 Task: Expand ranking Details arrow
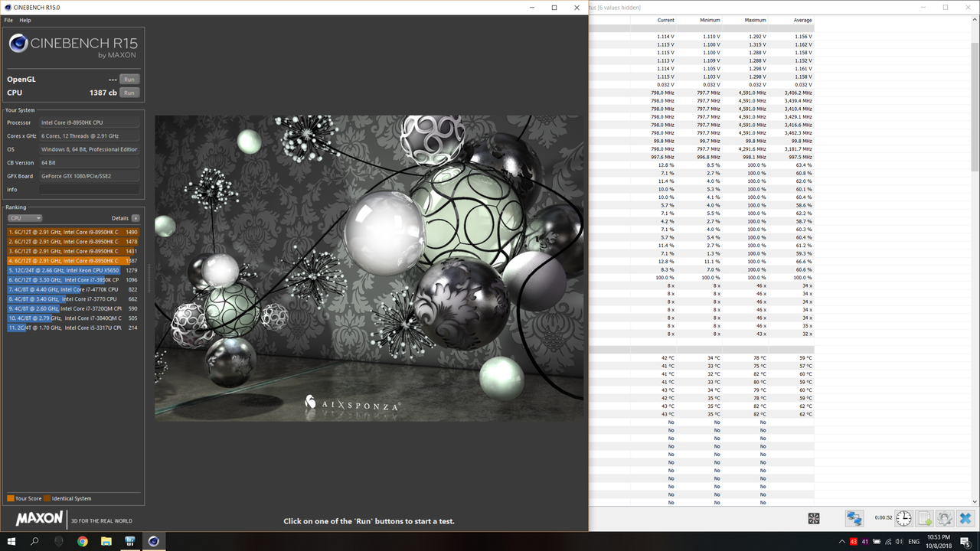(x=136, y=218)
